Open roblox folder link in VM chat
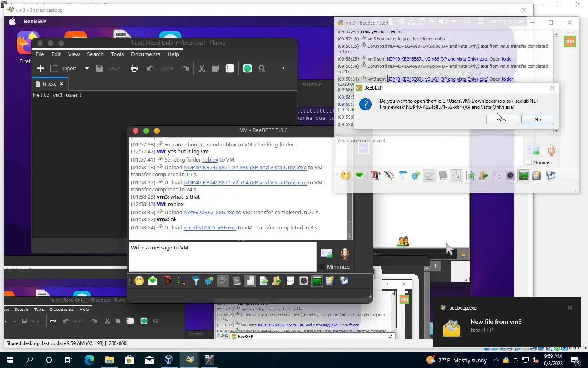Image resolution: width=588 pixels, height=368 pixels. [210, 159]
